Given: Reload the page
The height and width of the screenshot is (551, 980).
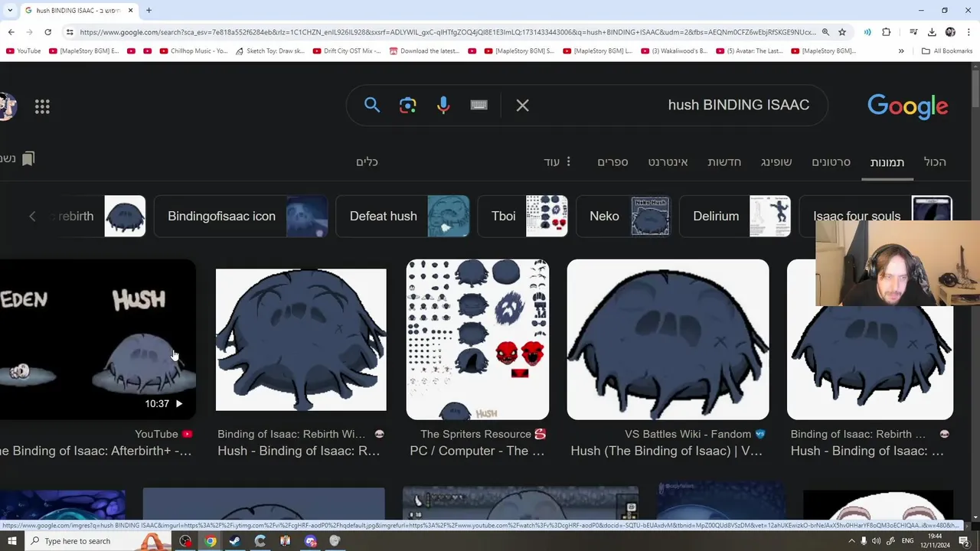Looking at the screenshot, I should pyautogui.click(x=47, y=32).
